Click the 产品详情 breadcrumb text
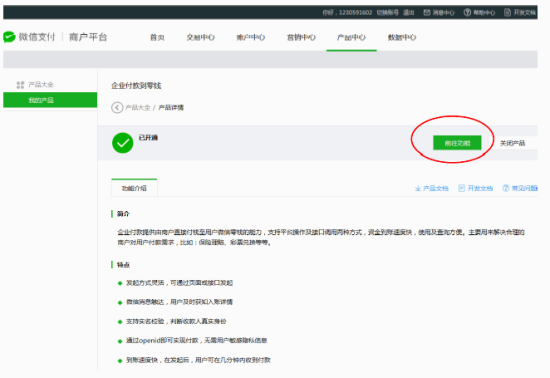The height and width of the screenshot is (378, 550). [x=171, y=108]
